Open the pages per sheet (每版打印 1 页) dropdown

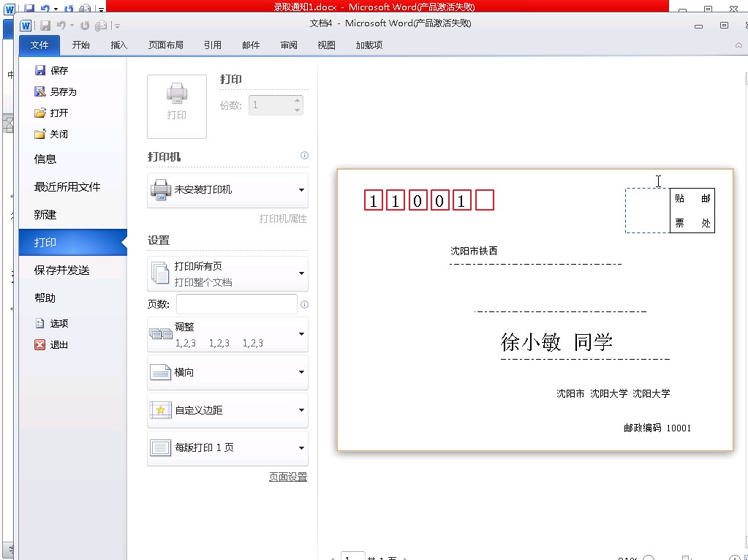pyautogui.click(x=227, y=447)
